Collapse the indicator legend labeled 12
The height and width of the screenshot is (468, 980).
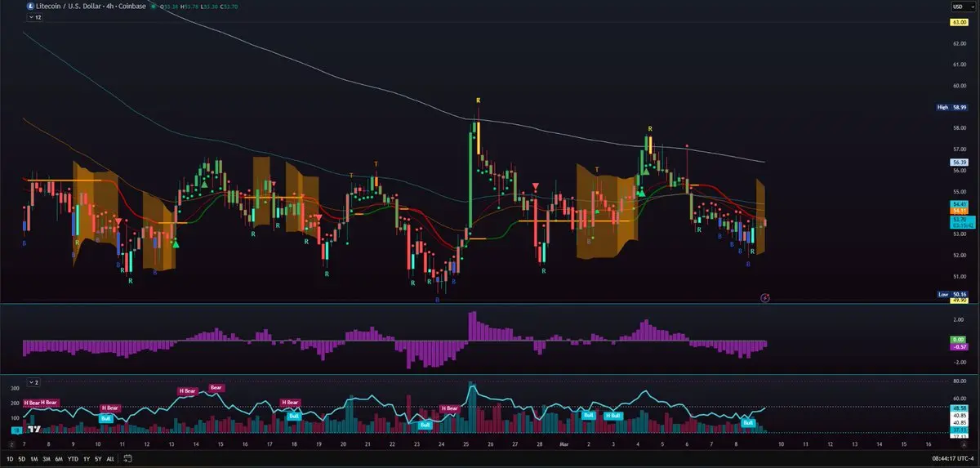[x=33, y=17]
